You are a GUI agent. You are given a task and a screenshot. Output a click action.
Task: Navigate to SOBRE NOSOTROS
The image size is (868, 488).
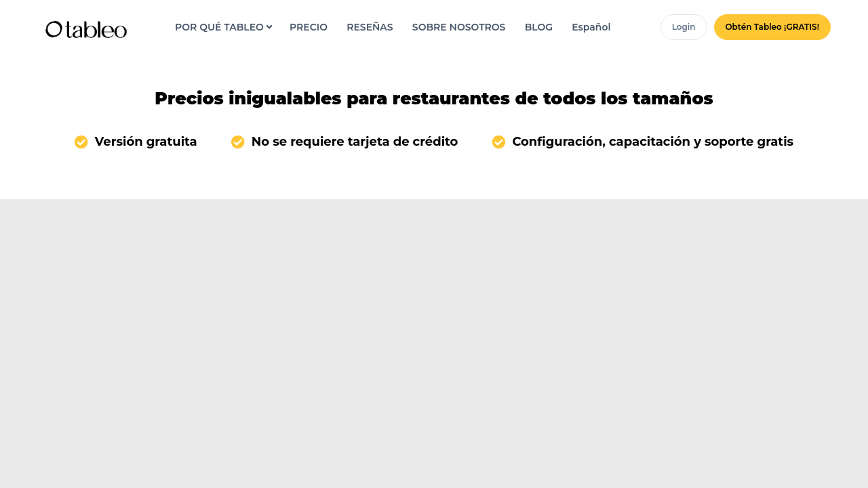(458, 27)
